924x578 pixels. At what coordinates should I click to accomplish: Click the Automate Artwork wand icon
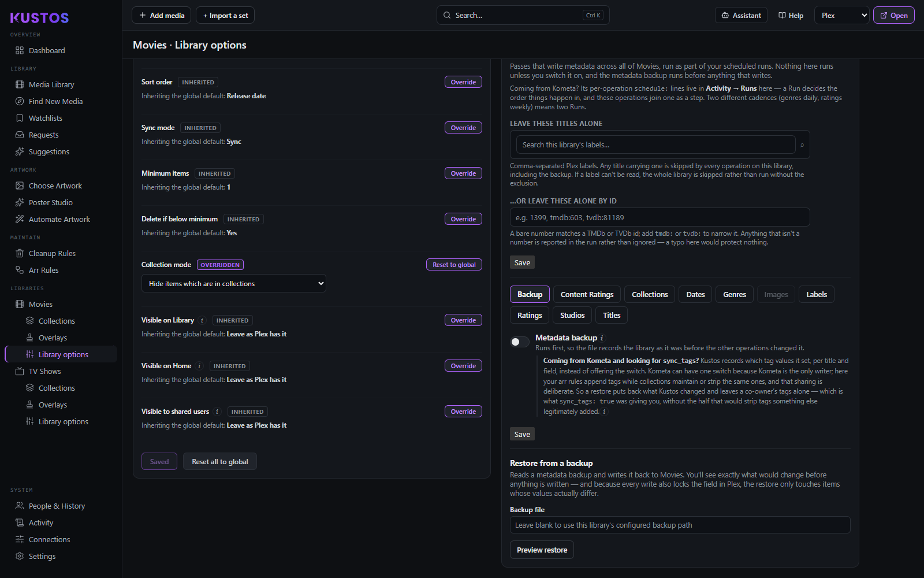click(x=20, y=219)
